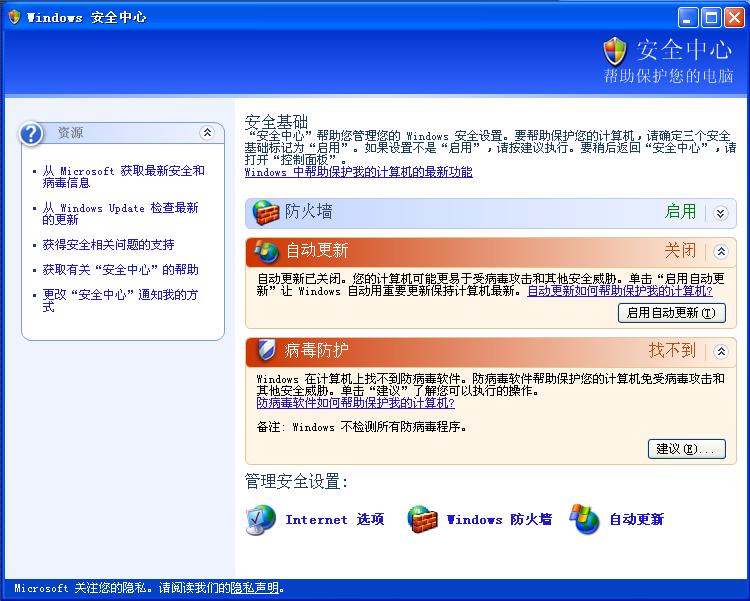750x601 pixels.
Task: Open Internet 选项 settings link
Action: pyautogui.click(x=335, y=519)
